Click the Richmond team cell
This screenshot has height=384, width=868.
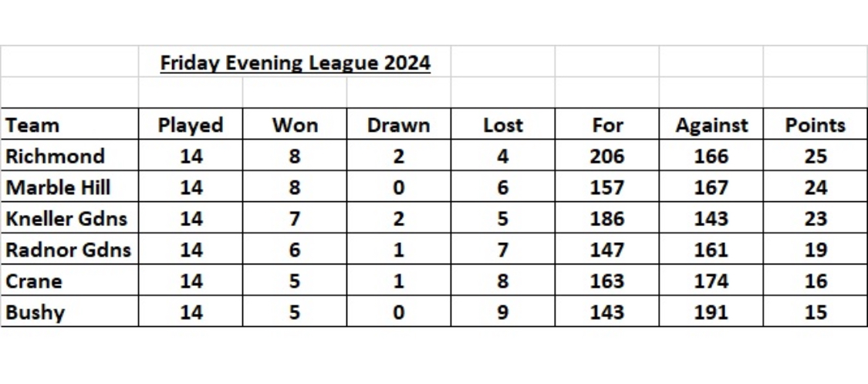pos(55,157)
